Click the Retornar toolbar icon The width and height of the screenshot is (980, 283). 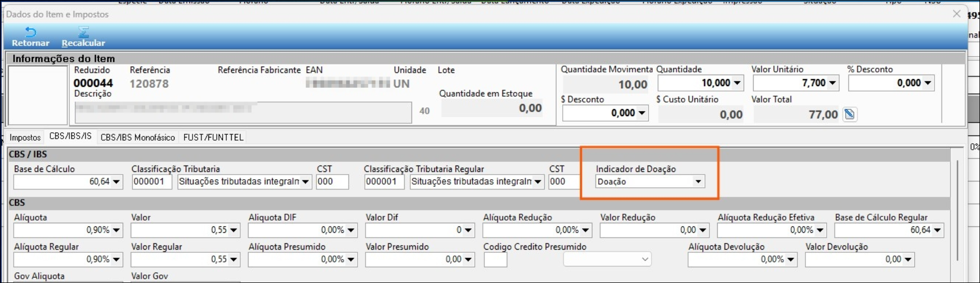click(30, 33)
